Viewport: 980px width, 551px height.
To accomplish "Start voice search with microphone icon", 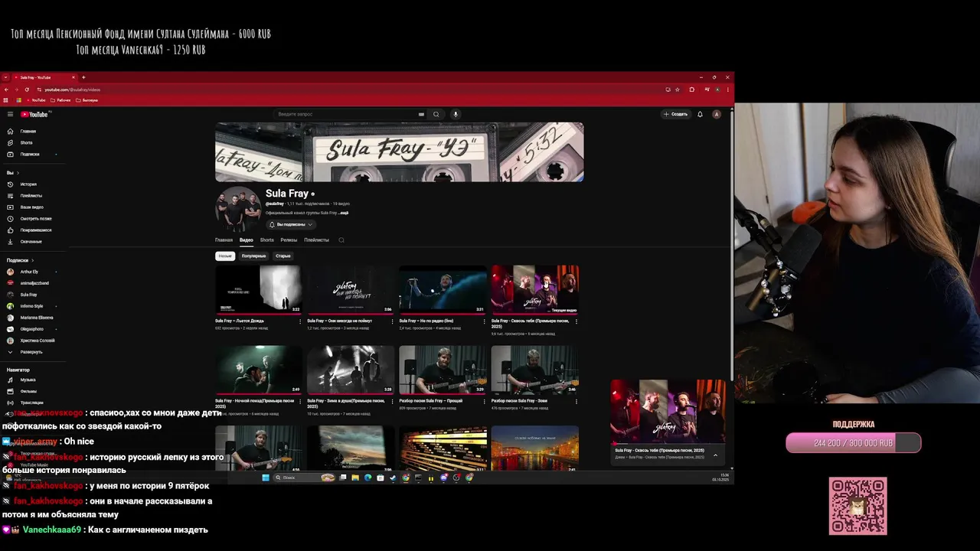I will point(456,114).
